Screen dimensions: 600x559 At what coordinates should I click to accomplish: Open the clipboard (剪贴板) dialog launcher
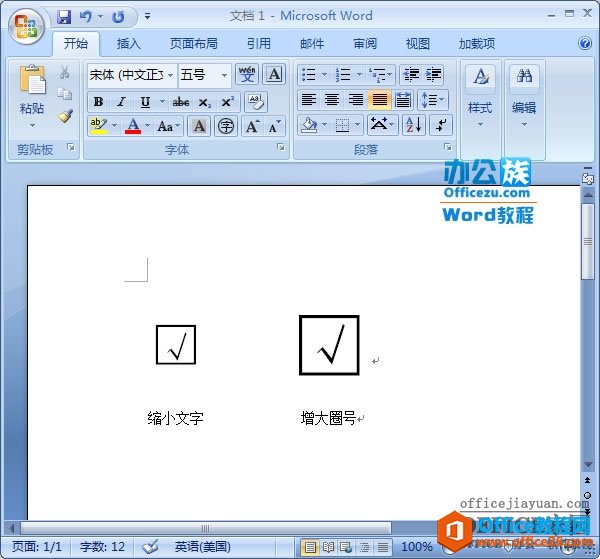71,147
